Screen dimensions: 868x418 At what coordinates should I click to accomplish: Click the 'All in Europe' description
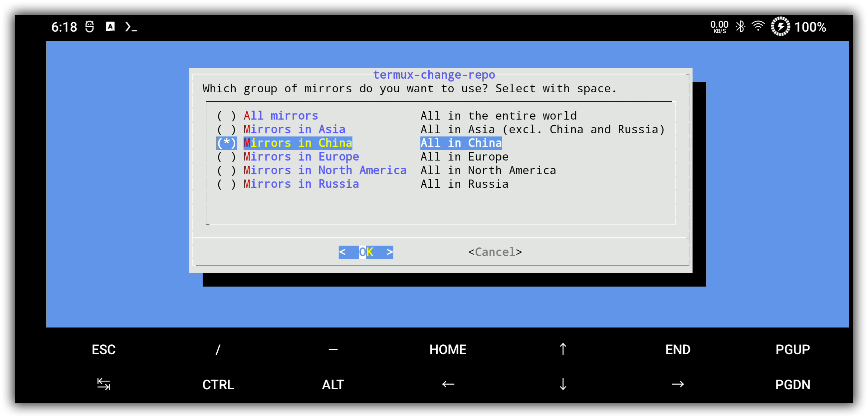(x=464, y=157)
